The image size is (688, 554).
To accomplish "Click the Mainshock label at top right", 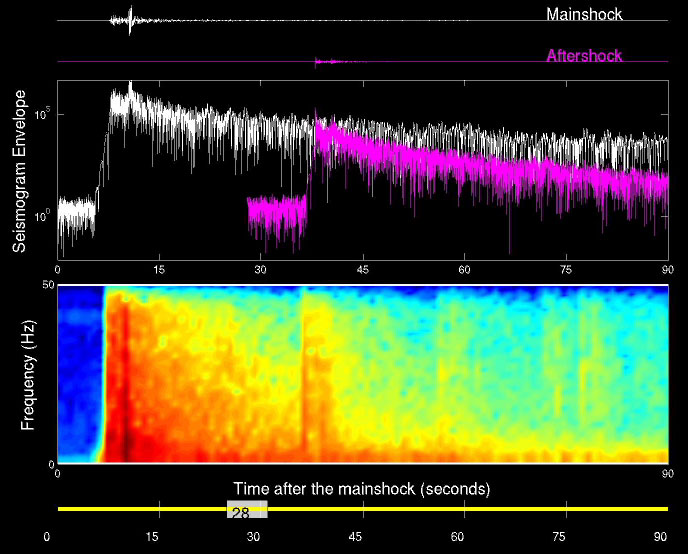I will (x=584, y=14).
